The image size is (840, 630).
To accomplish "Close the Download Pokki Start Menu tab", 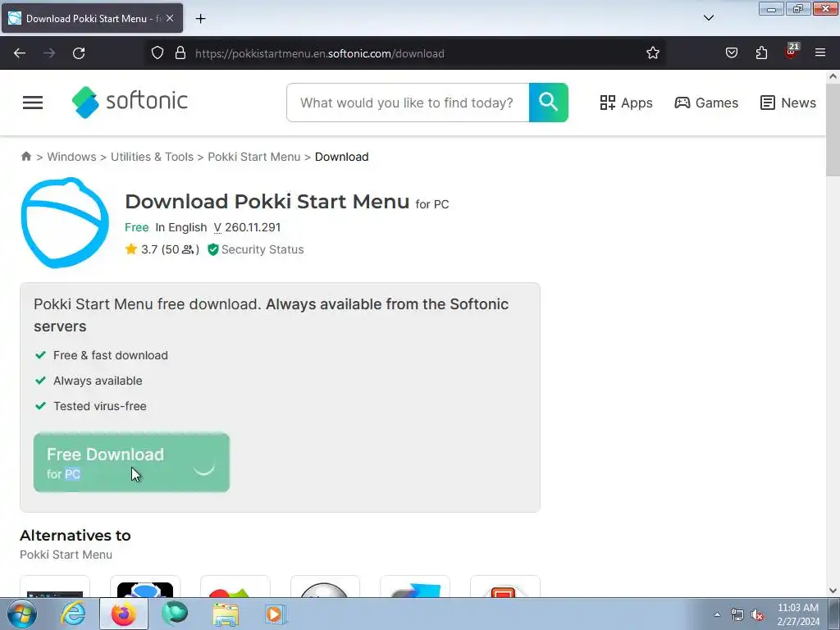I will (170, 18).
